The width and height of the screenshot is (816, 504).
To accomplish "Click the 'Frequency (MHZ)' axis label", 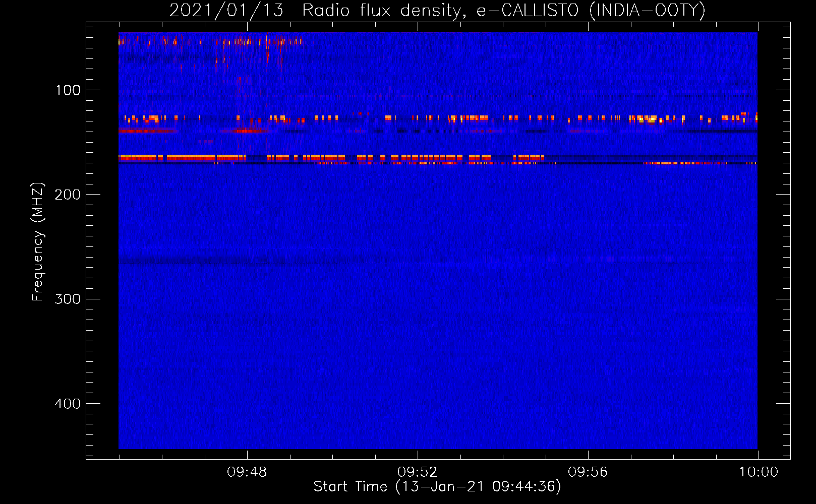I will point(38,242).
